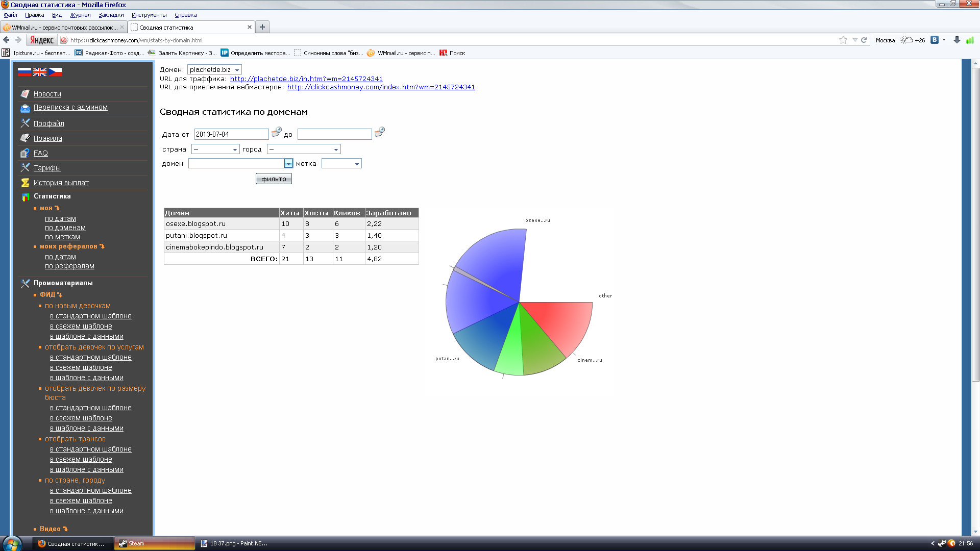The image size is (980, 551).
Task: Switch to Russian language flag
Action: pos(24,72)
